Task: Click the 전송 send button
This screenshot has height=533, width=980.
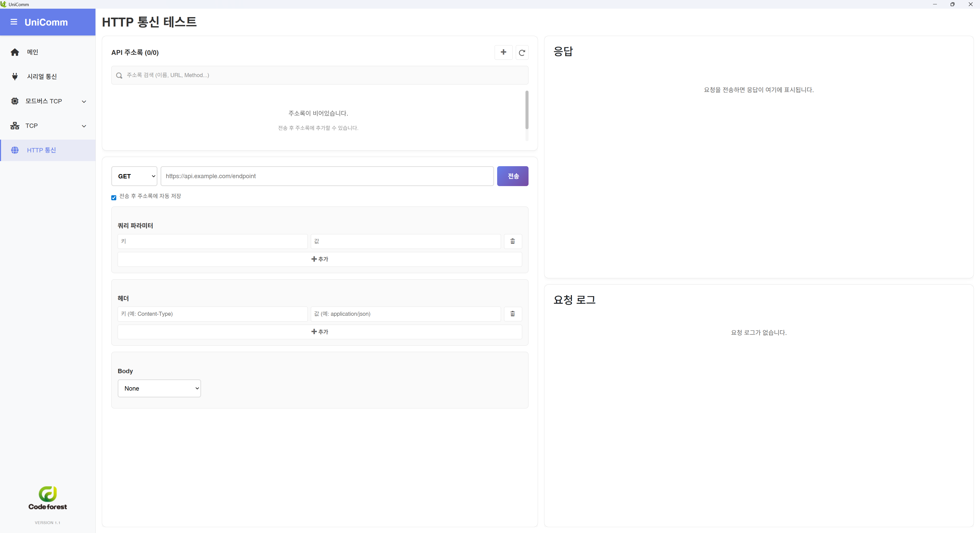Action: coord(512,176)
